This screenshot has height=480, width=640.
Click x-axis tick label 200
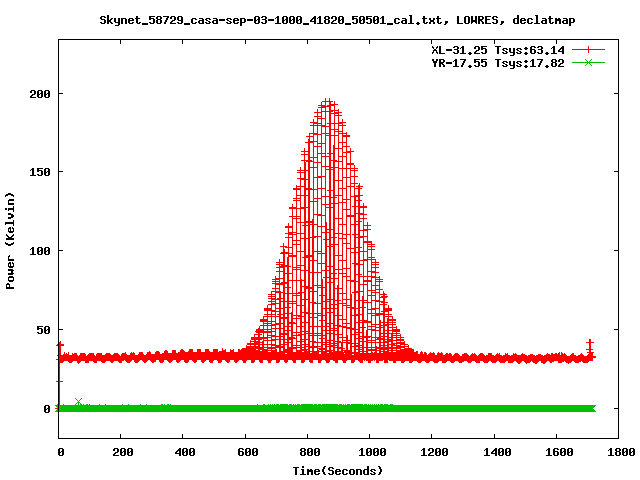pos(123,452)
